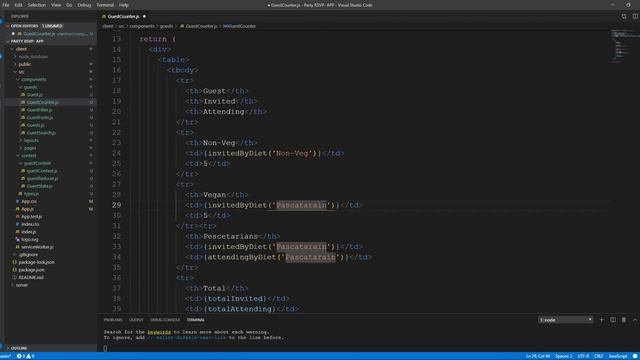Open the Selection menu
640x360 pixels.
37,5
